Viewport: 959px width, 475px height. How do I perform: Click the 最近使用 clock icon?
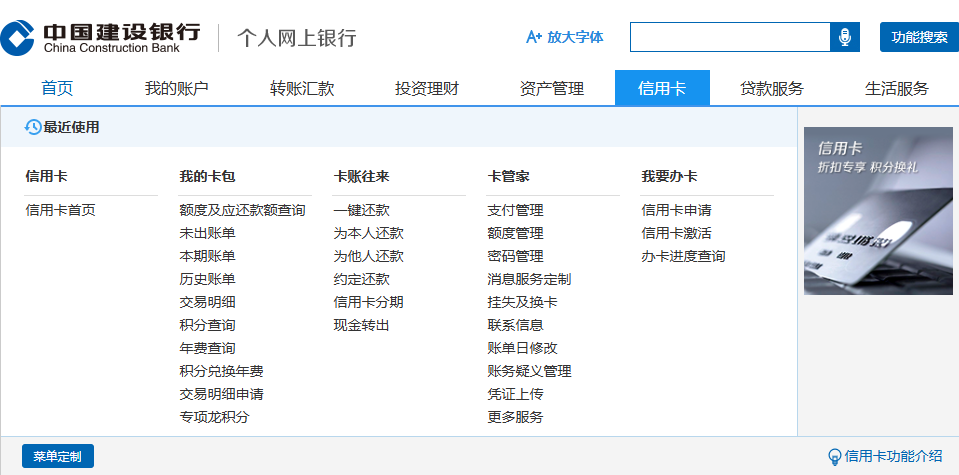click(x=33, y=127)
